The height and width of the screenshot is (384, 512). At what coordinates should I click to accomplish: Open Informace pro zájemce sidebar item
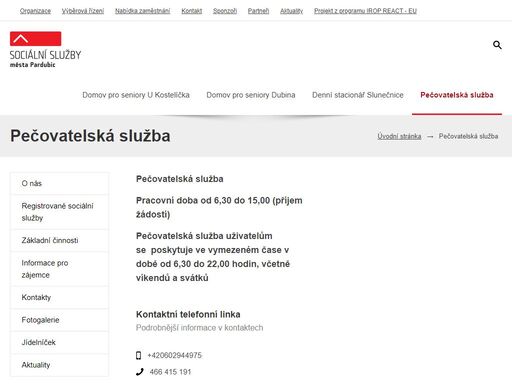coord(59,269)
